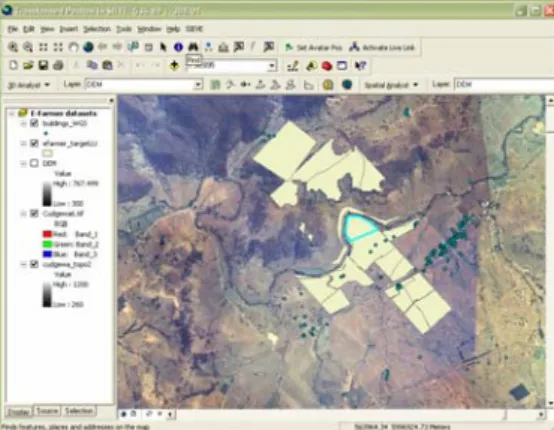Viewport: 554px width, 430px height.
Task: Open the Edit menu
Action: [x=29, y=29]
